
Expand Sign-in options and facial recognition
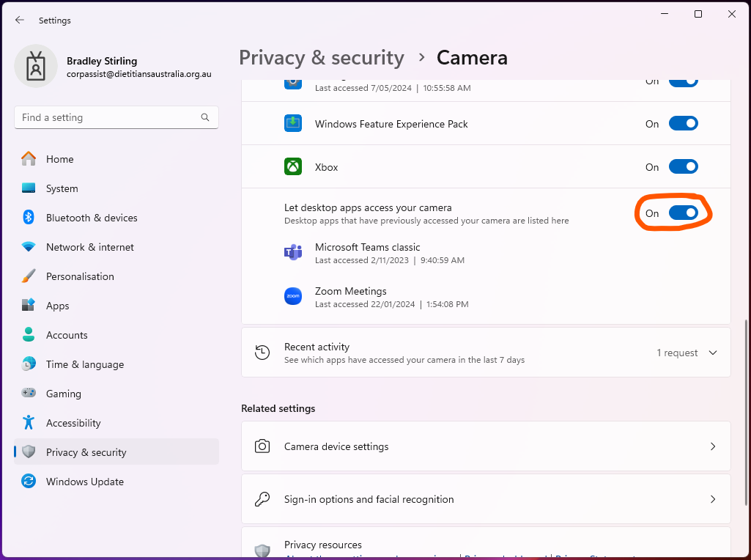tap(485, 499)
